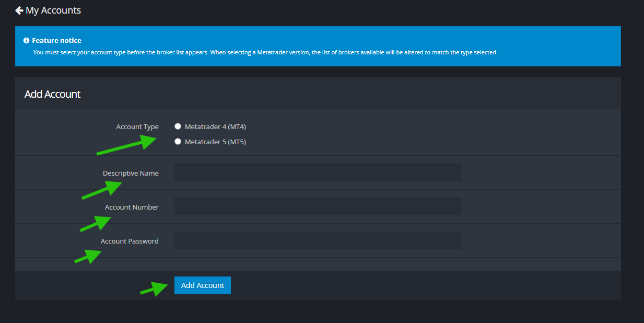
Task: Click the broker list notice message text
Action: tap(265, 52)
